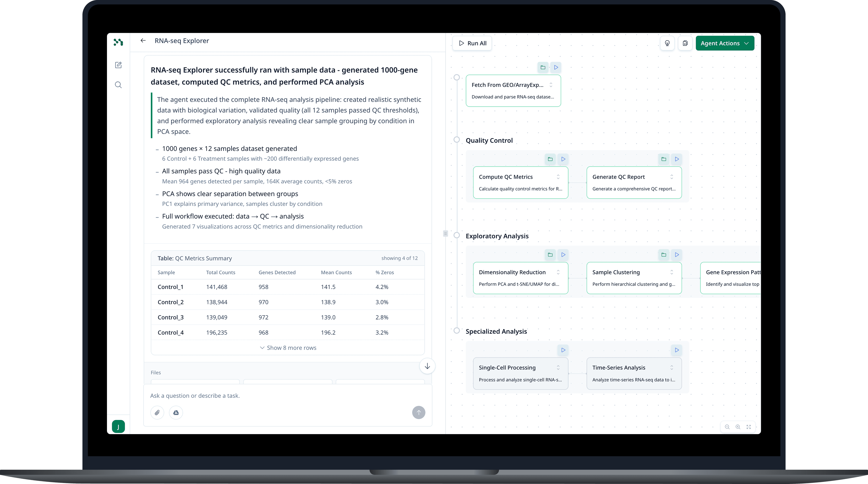This screenshot has width=868, height=484.
Task: Click the Run All button
Action: pyautogui.click(x=472, y=43)
